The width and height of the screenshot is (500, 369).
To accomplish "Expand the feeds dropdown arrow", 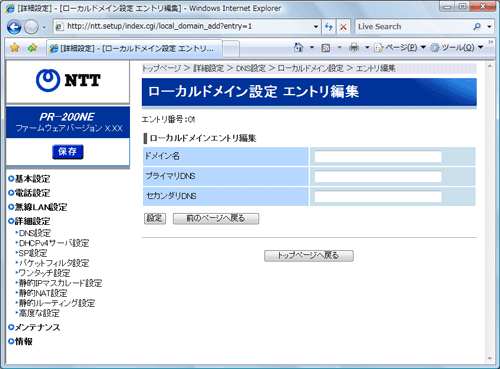I will tap(339, 48).
